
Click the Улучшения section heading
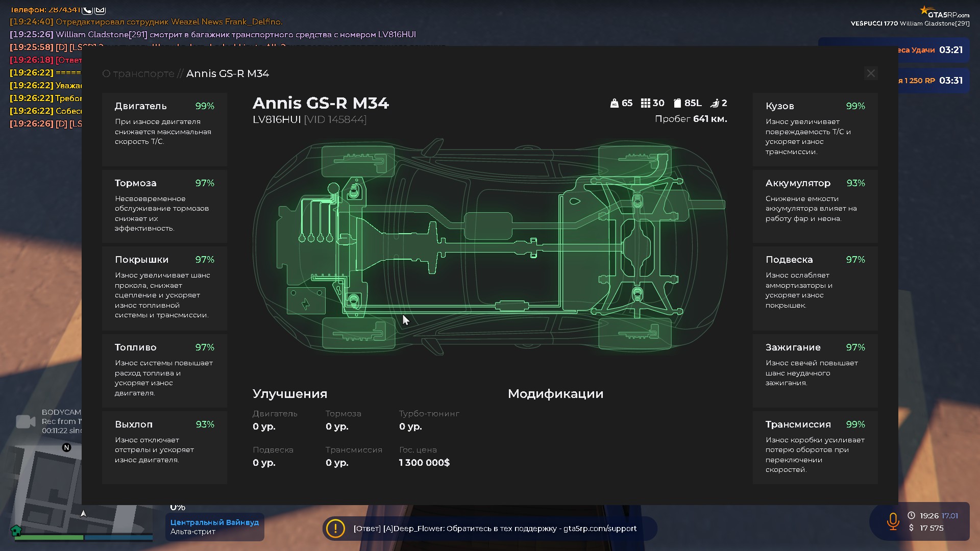pos(290,394)
